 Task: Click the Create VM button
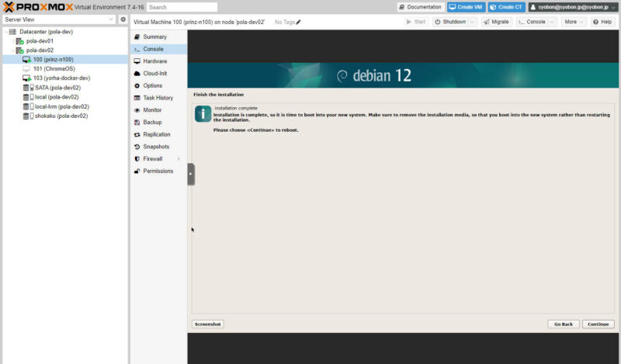pos(466,7)
